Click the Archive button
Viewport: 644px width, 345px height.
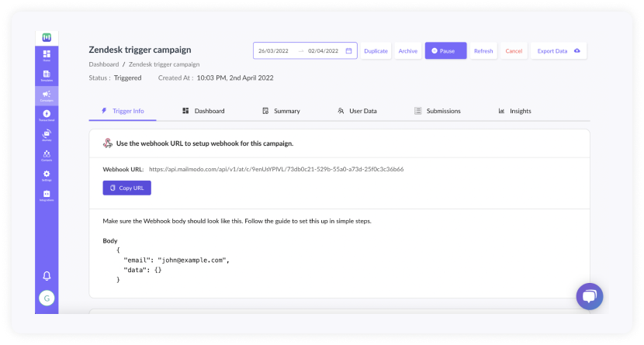[x=408, y=51]
